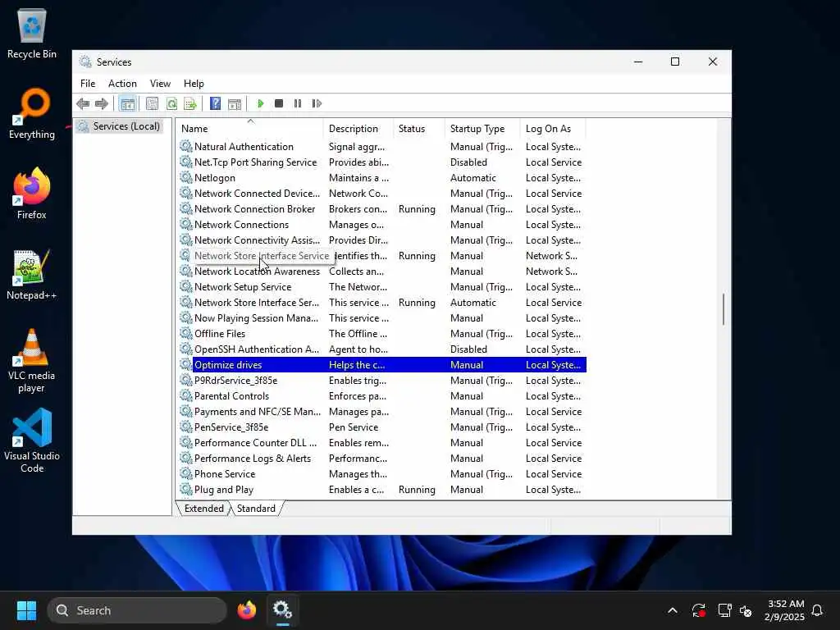Click gear icon beside Offline Files
840x630 pixels.
186,333
